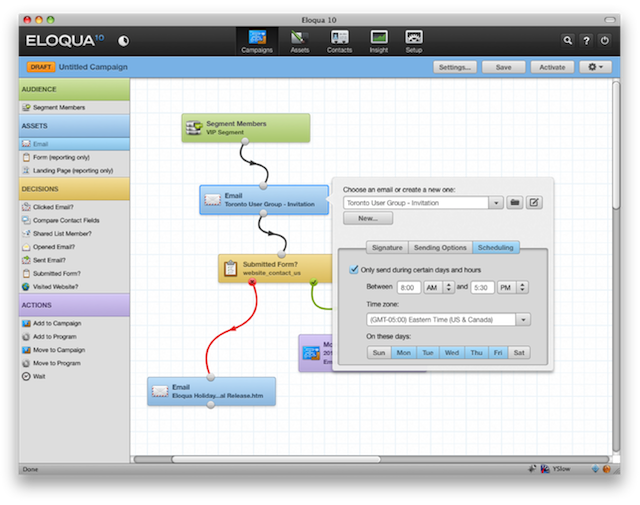Open the Campaigns section icon
The image size is (640, 505).
coord(257,41)
